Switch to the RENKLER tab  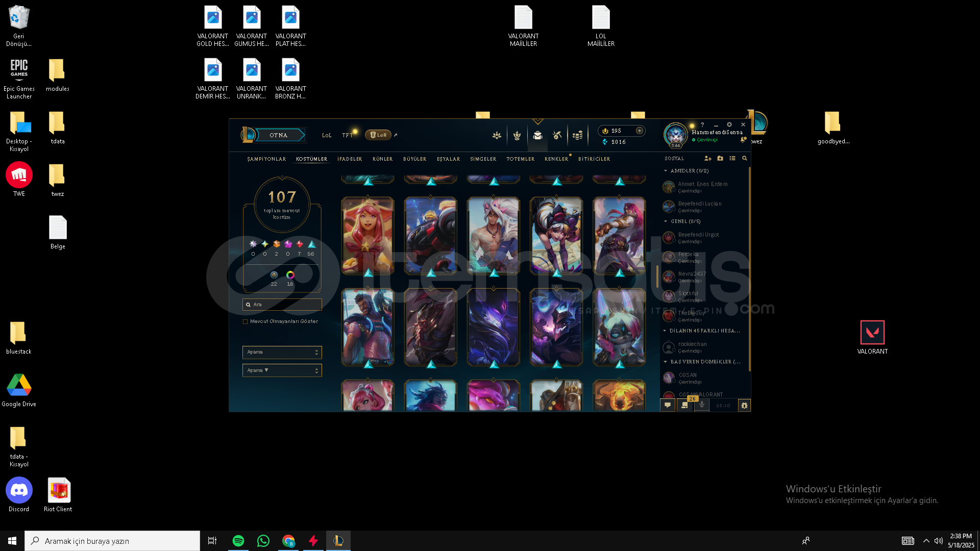[556, 159]
